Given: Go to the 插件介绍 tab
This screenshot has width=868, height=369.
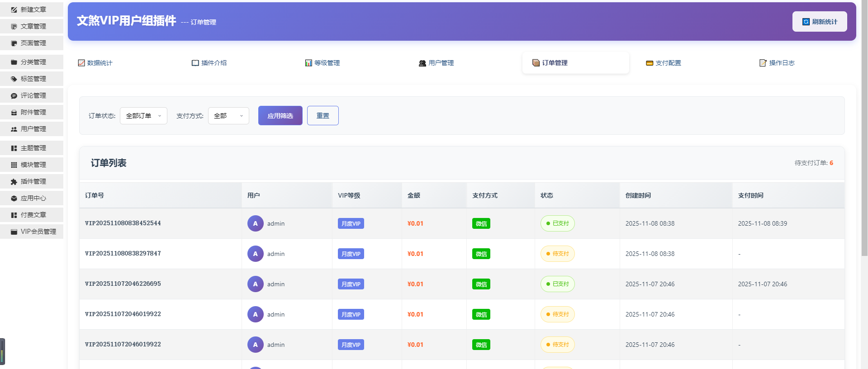Looking at the screenshot, I should pos(209,63).
